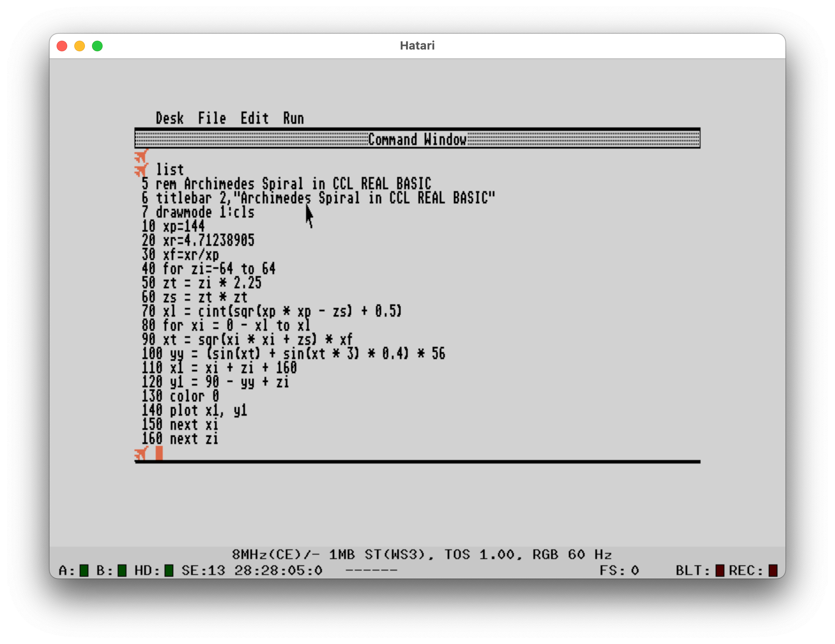Click line '80 for xi = 0 - xl to xl'

point(226,325)
